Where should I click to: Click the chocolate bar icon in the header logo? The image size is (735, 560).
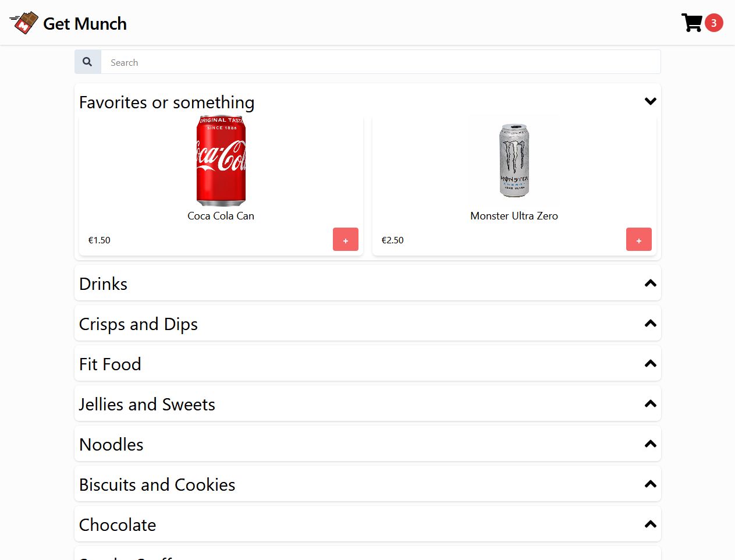(x=24, y=22)
